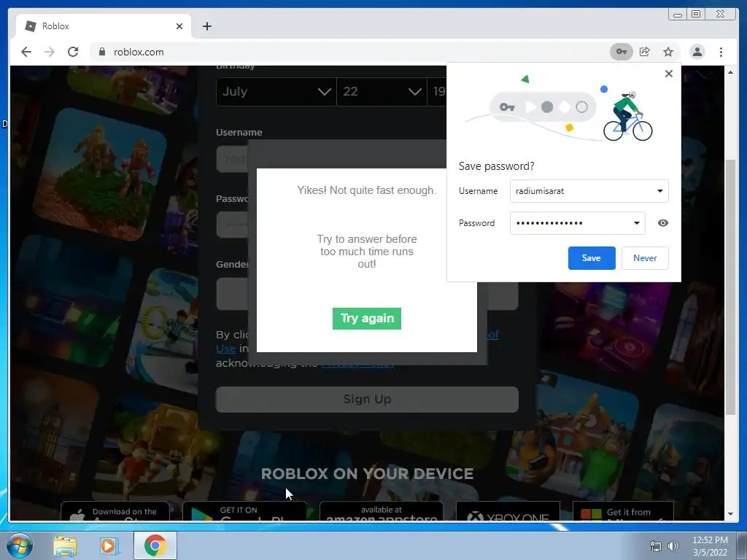Open File Explorer from the taskbar
The height and width of the screenshot is (560, 747).
pyautogui.click(x=65, y=546)
